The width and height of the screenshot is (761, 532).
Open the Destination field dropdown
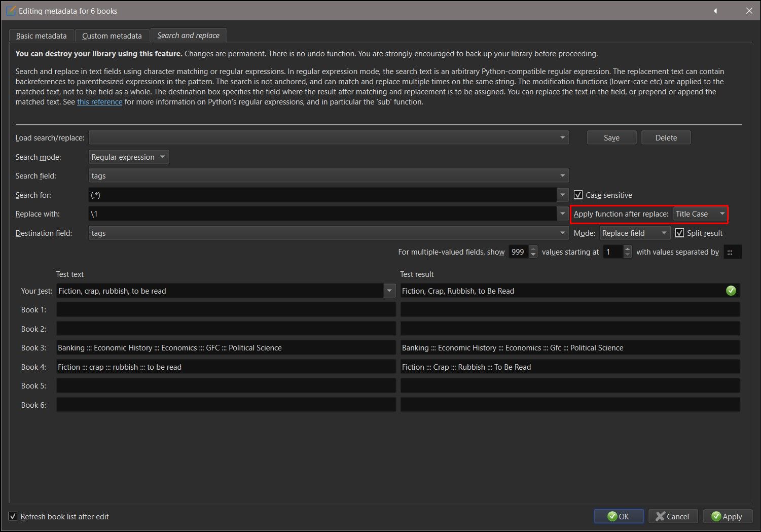click(x=329, y=233)
